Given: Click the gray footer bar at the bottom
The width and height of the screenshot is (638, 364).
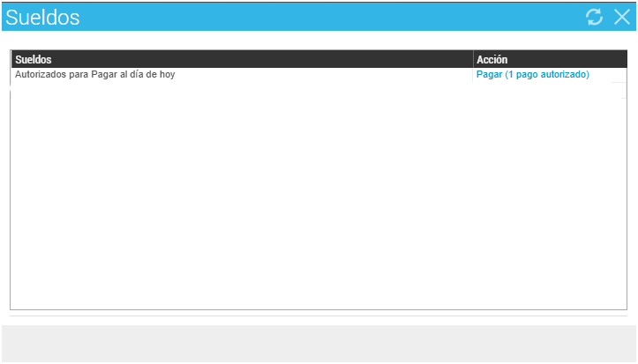Looking at the screenshot, I should click(318, 343).
